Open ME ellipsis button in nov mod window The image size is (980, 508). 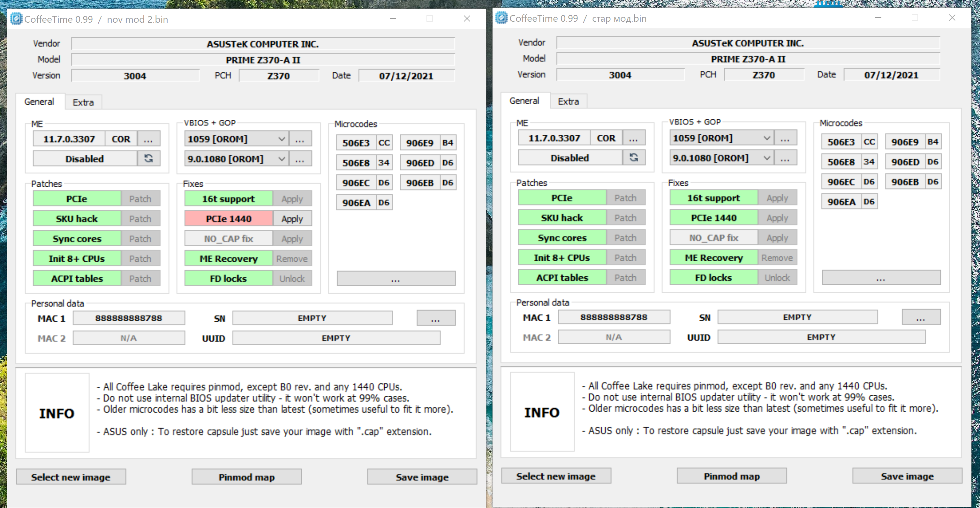pyautogui.click(x=148, y=139)
